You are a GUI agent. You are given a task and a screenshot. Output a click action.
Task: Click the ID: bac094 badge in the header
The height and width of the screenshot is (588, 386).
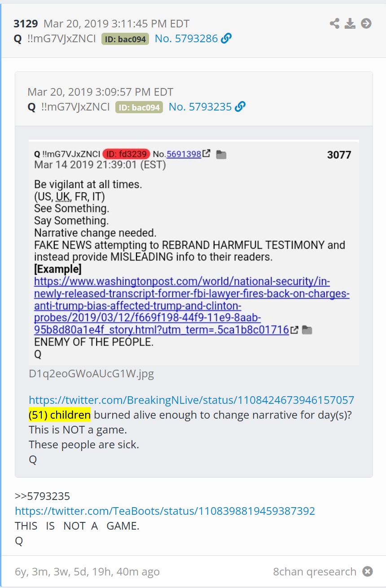[125, 39]
